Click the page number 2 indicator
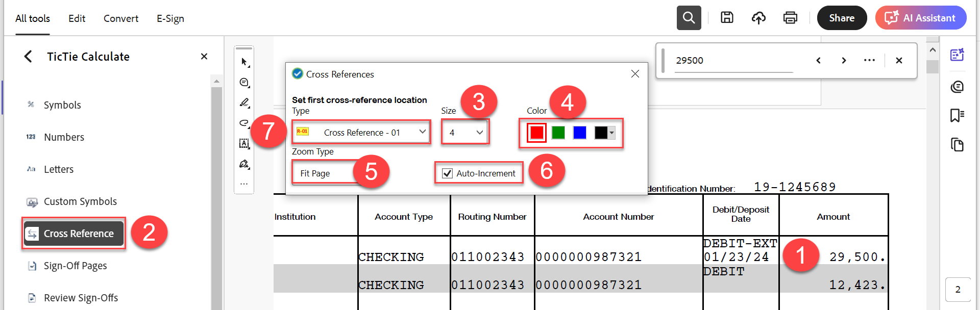 [x=958, y=289]
